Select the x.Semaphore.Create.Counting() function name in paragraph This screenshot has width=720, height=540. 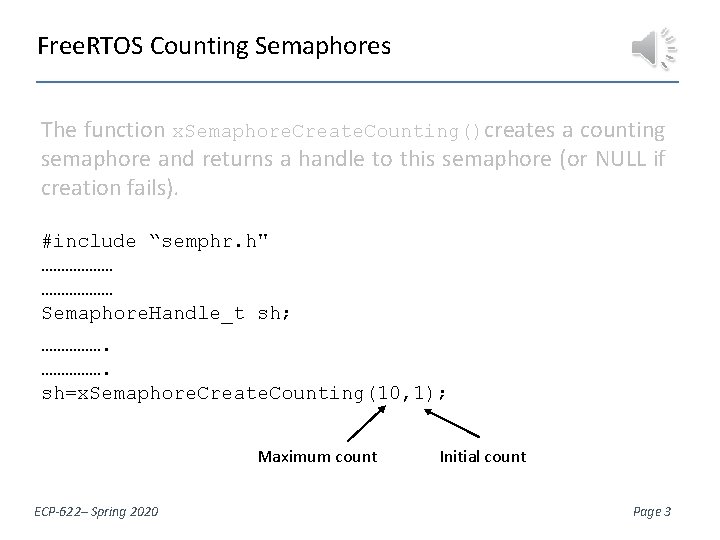(x=328, y=132)
